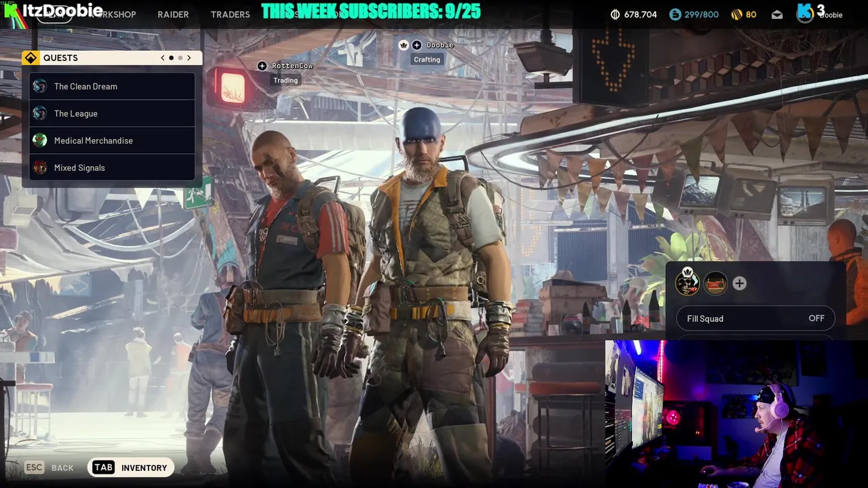
Task: Open the mail envelope icon
Action: [777, 14]
